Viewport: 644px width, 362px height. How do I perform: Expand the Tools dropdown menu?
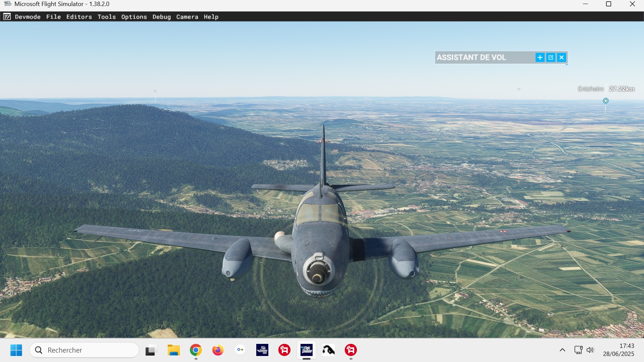[x=106, y=17]
